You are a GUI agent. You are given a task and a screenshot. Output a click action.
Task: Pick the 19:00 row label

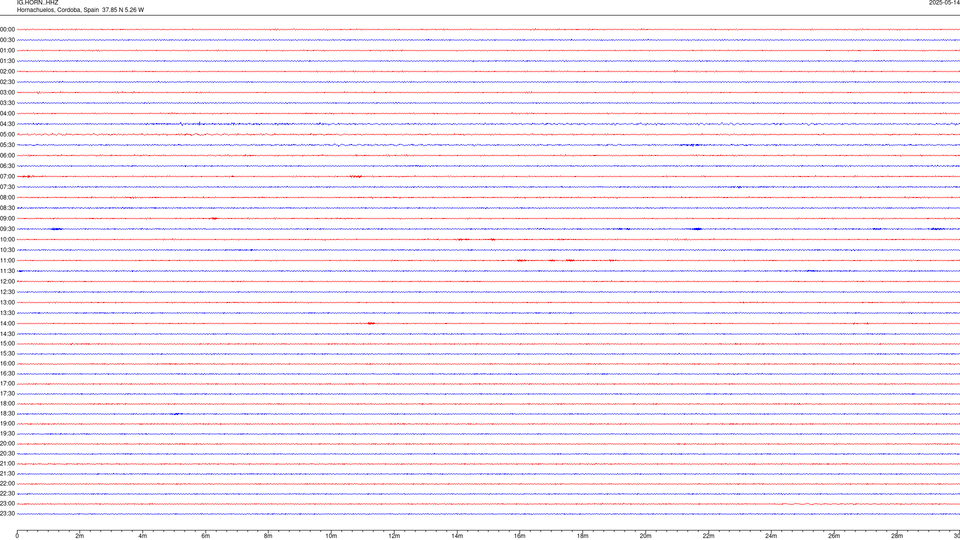(x=7, y=423)
